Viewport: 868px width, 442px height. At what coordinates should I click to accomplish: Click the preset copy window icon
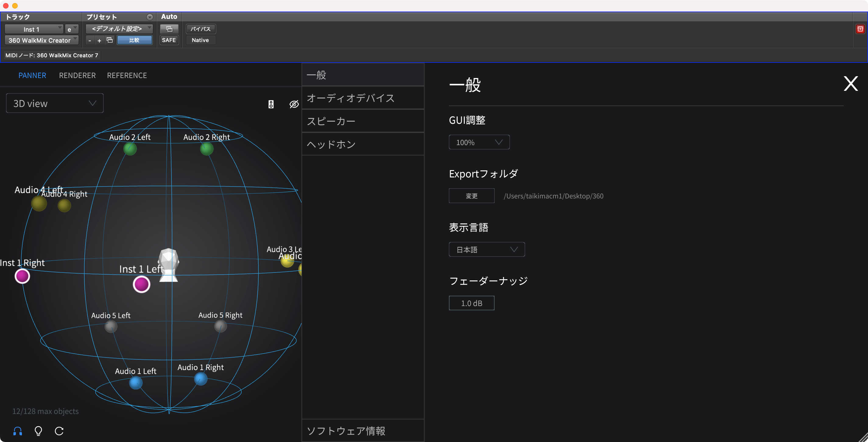tap(110, 40)
